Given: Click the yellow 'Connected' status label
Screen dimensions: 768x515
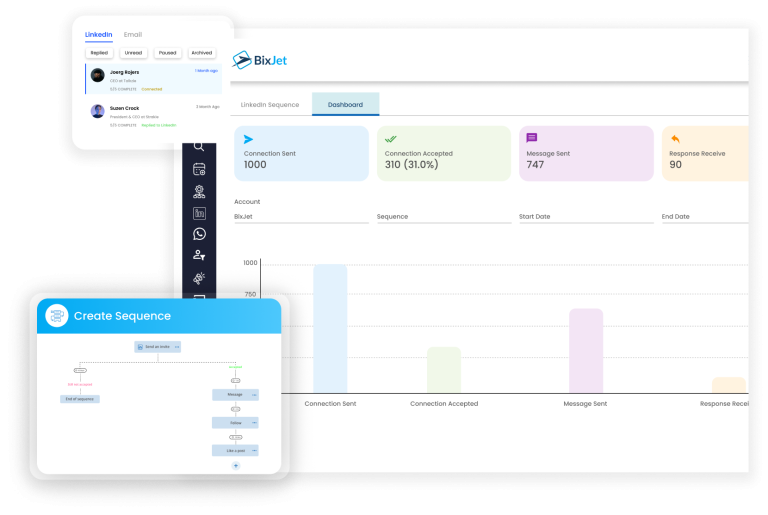Looking at the screenshot, I should tap(152, 89).
